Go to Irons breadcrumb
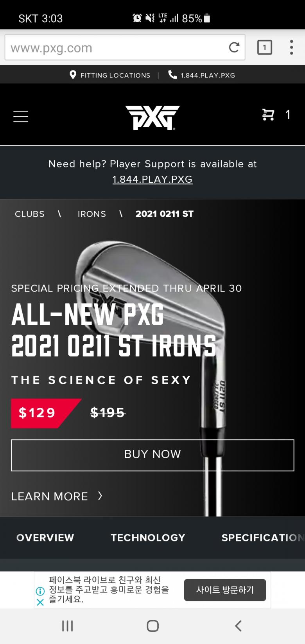The image size is (305, 644). [92, 214]
